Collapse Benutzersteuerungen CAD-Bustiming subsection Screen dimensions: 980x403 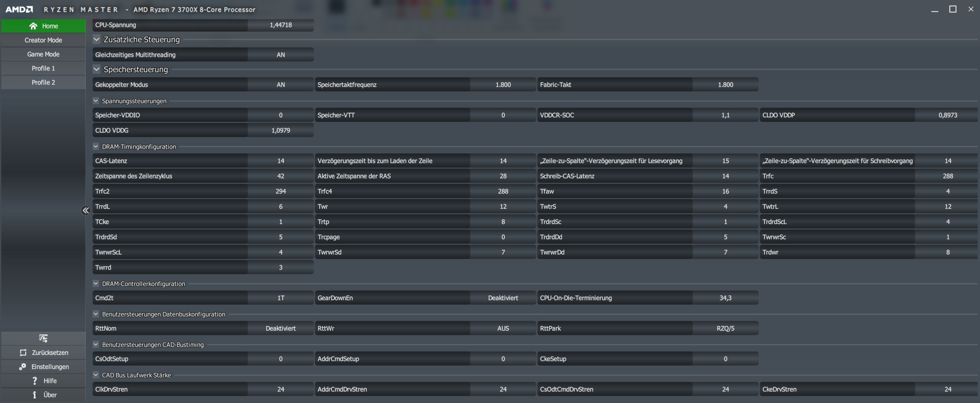click(96, 344)
